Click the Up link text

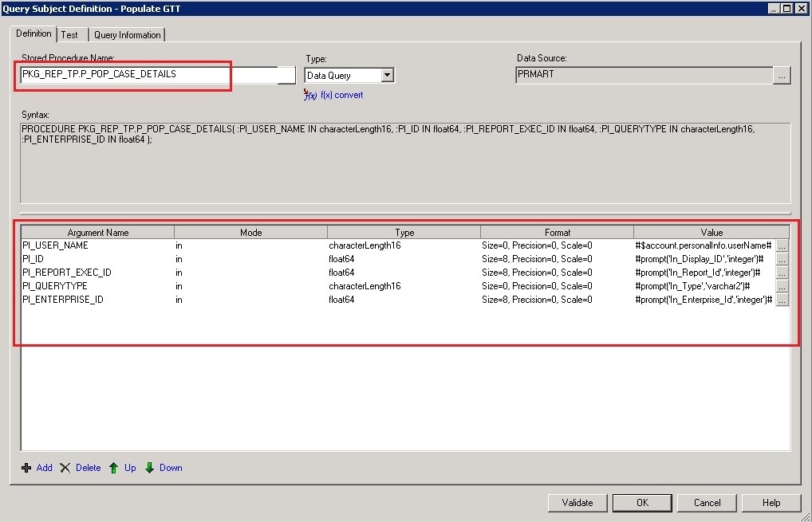click(x=130, y=468)
